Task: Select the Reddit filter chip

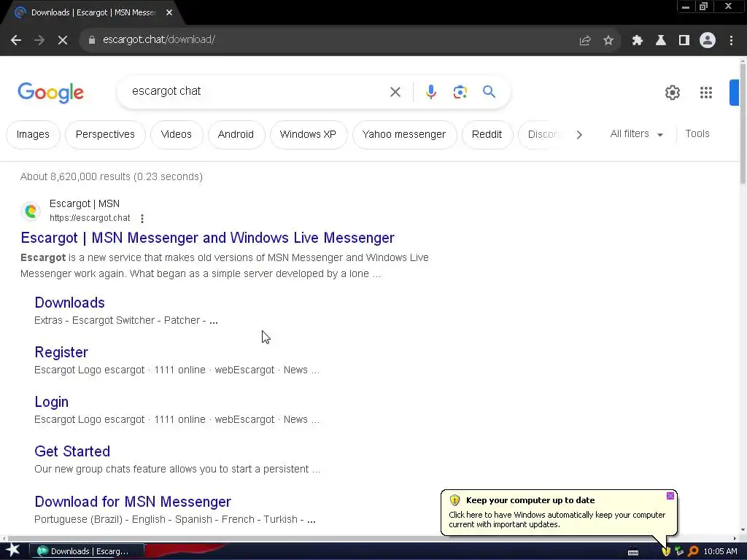Action: pyautogui.click(x=487, y=134)
